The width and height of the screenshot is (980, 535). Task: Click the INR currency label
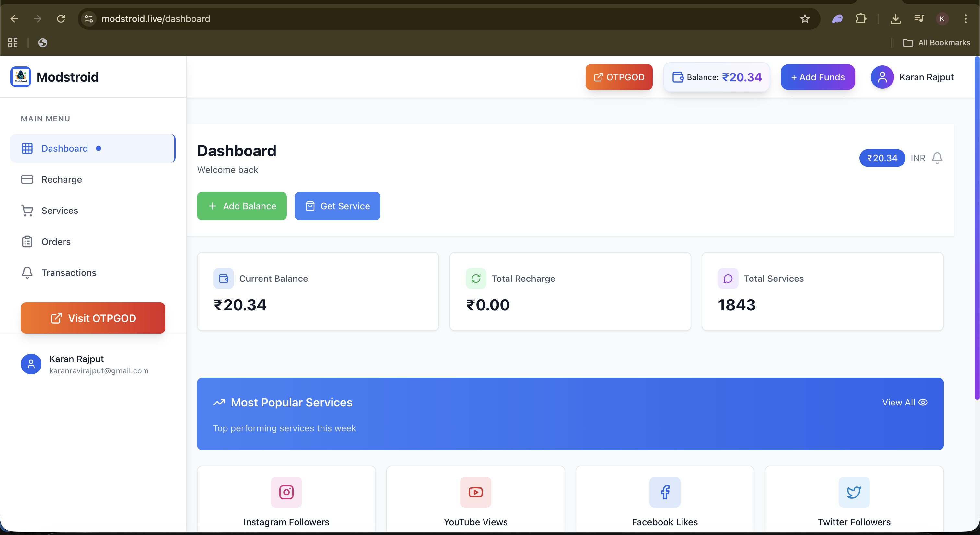[918, 158]
